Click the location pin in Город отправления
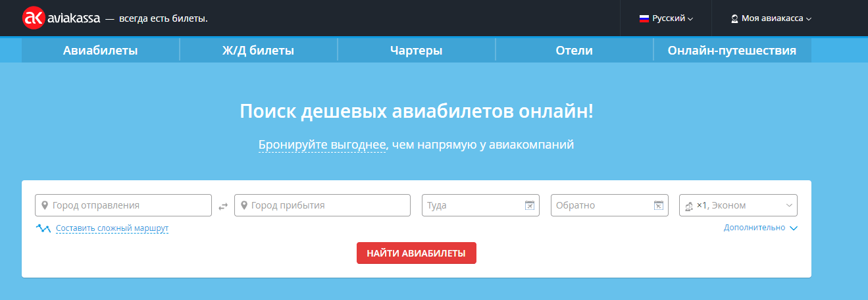 (45, 205)
